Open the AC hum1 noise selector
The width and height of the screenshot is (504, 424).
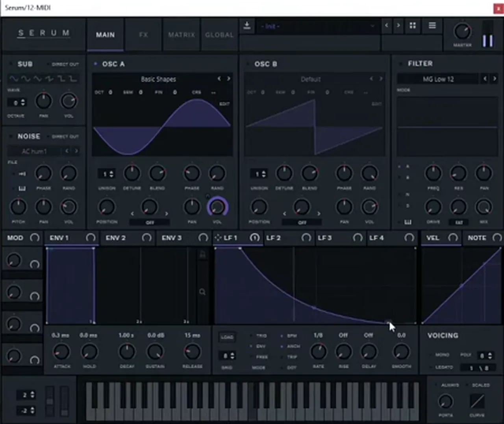[34, 151]
